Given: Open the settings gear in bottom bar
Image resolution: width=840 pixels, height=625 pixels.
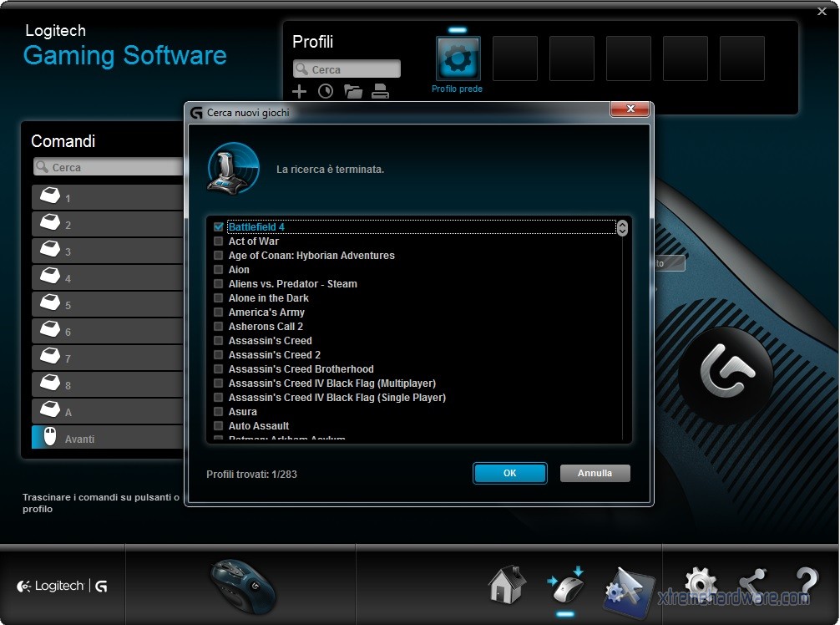Looking at the screenshot, I should [x=700, y=583].
